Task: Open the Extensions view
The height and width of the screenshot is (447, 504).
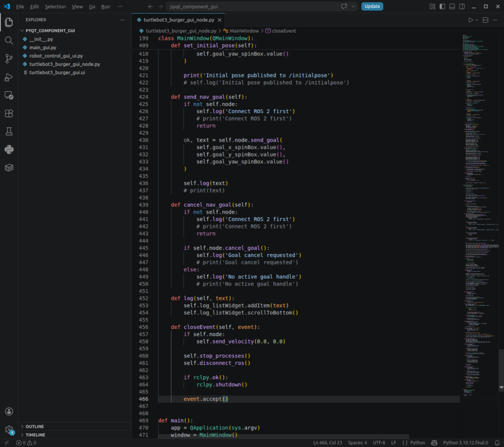Action: coord(9,114)
